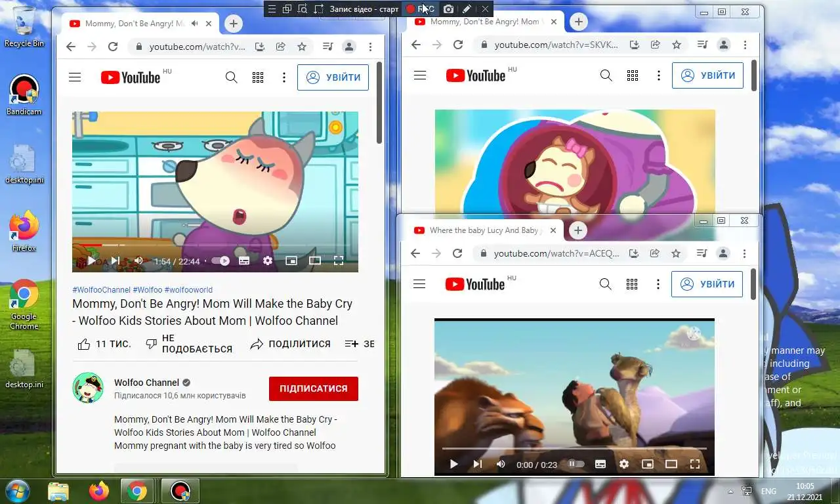Image resolution: width=840 pixels, height=504 pixels.
Task: Seek on the 0:23 video's progress bar
Action: point(574,449)
